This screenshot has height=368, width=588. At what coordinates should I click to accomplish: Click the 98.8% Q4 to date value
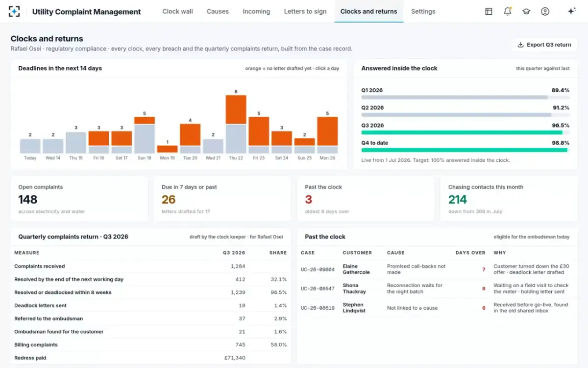pos(561,143)
